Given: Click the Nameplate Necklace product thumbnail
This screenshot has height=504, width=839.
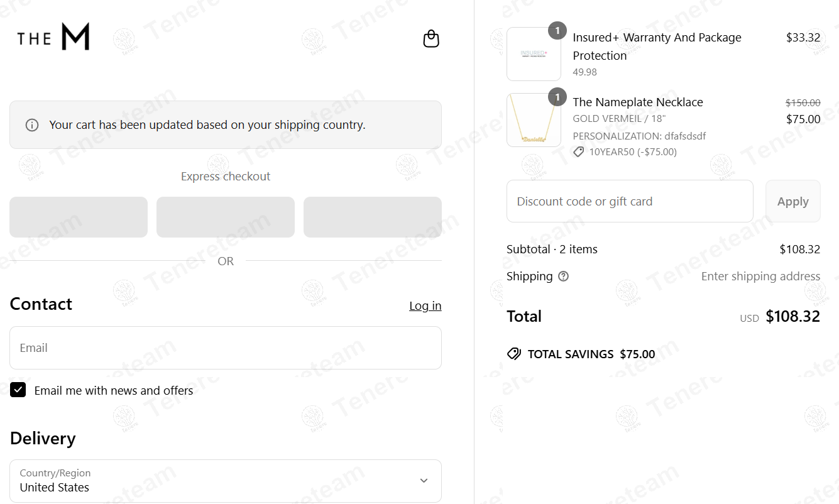Looking at the screenshot, I should 534,120.
